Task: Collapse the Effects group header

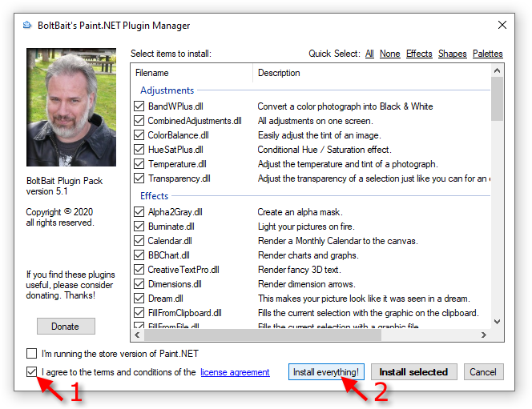Action: pos(155,196)
